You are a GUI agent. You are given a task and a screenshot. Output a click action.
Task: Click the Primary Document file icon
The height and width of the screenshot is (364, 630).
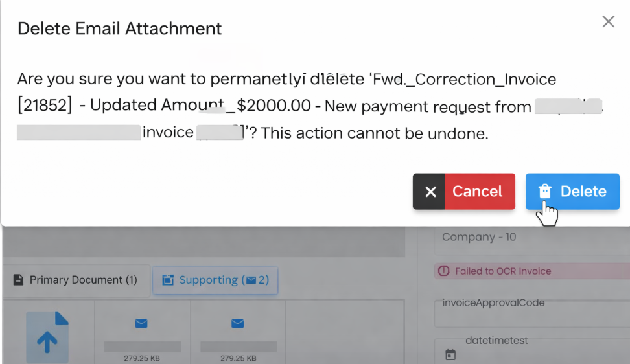(19, 280)
